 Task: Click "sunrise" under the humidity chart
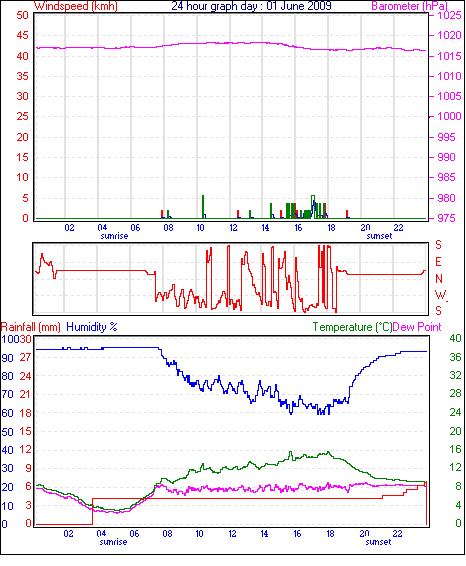coord(113,542)
